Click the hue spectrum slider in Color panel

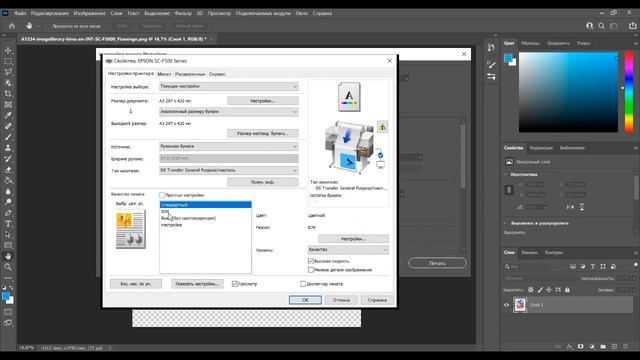tap(629, 91)
